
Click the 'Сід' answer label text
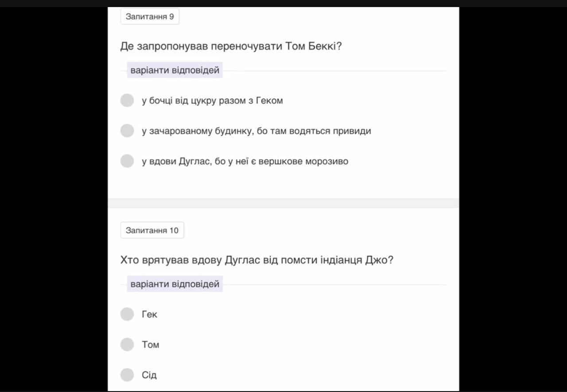pos(149,375)
